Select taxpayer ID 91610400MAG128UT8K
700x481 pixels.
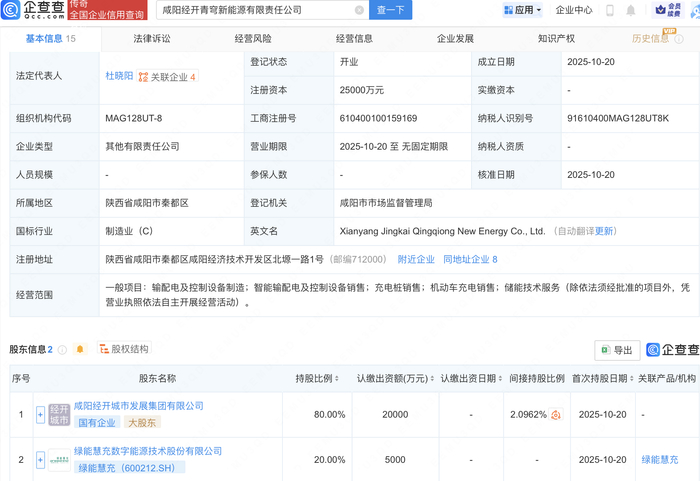coord(618,118)
